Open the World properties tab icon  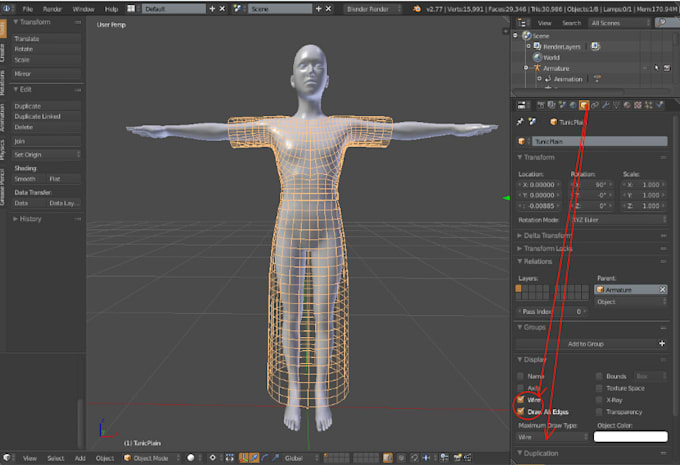[x=573, y=105]
